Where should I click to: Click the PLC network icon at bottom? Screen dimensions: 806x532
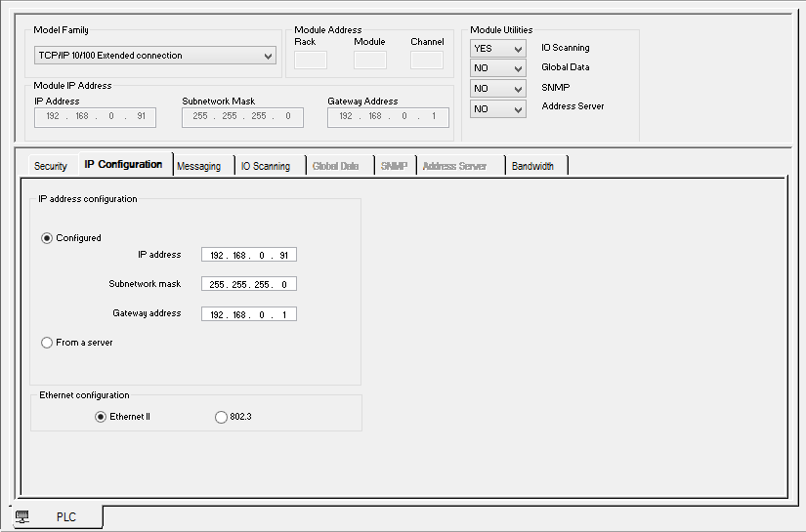(22, 516)
